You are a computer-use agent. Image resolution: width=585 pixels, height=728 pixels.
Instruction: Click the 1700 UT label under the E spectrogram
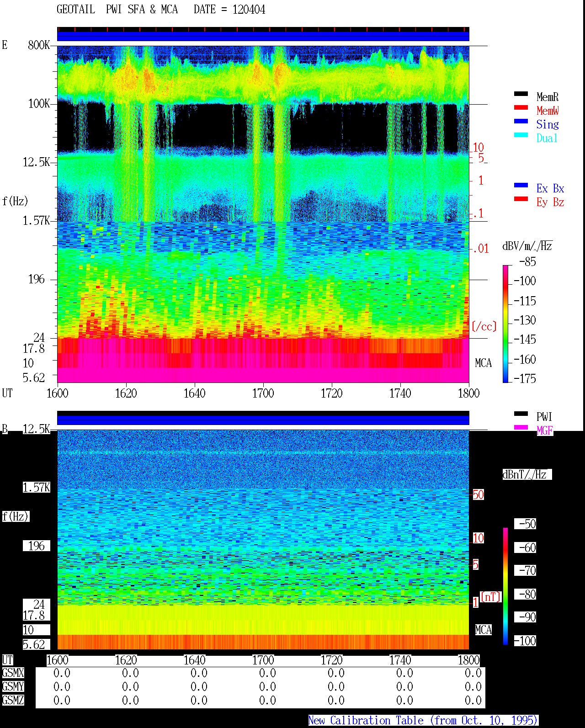click(263, 393)
